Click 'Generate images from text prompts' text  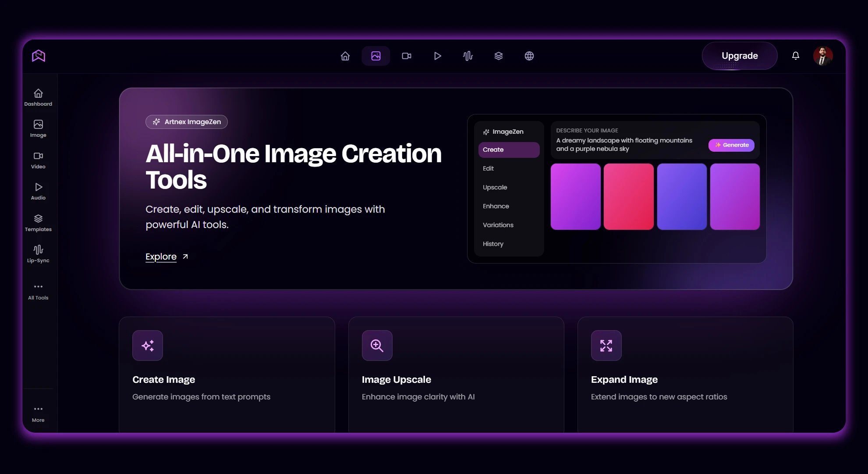(x=202, y=397)
